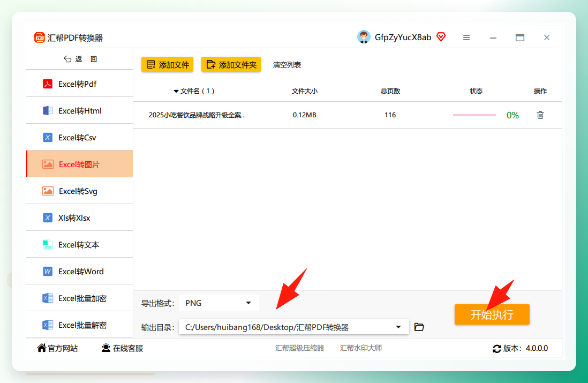Click the 操作 column header
The height and width of the screenshot is (383, 588).
540,91
